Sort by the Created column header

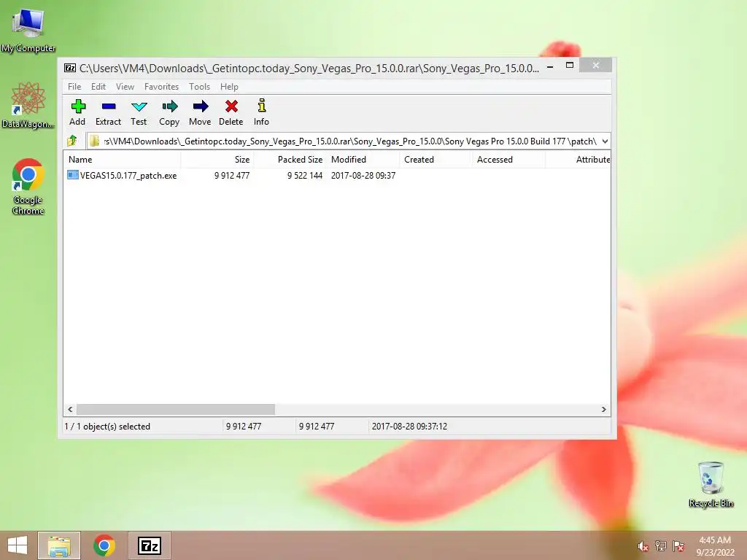436,160
